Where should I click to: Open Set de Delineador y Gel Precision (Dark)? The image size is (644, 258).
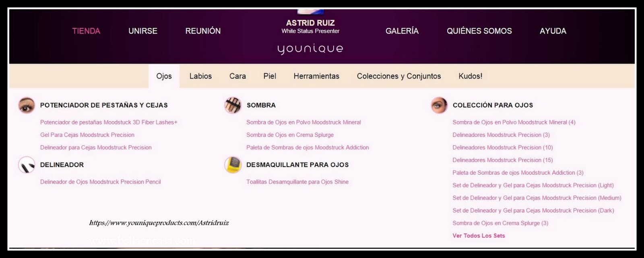[533, 210]
